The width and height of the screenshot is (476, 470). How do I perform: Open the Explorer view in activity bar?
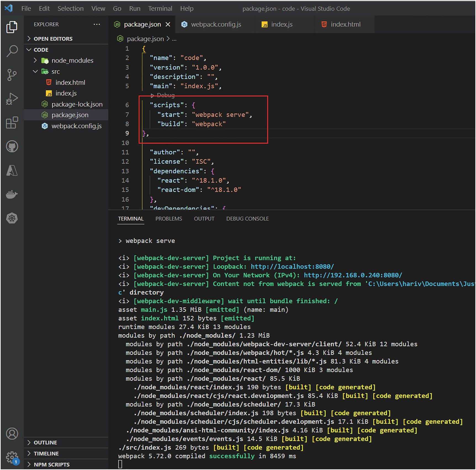[12, 27]
